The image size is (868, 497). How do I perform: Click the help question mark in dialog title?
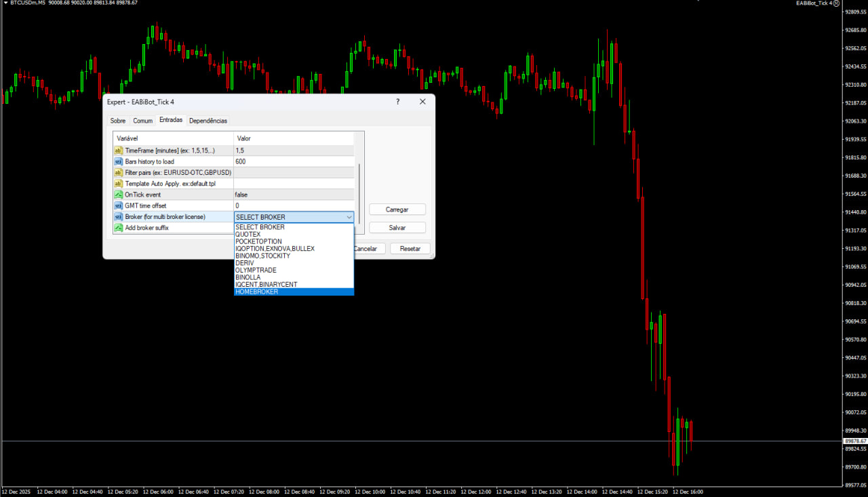[x=397, y=102]
